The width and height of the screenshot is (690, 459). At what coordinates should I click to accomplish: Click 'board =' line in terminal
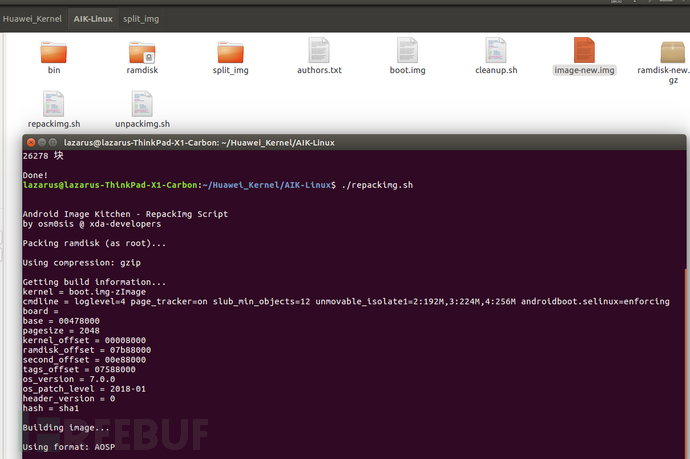click(40, 311)
